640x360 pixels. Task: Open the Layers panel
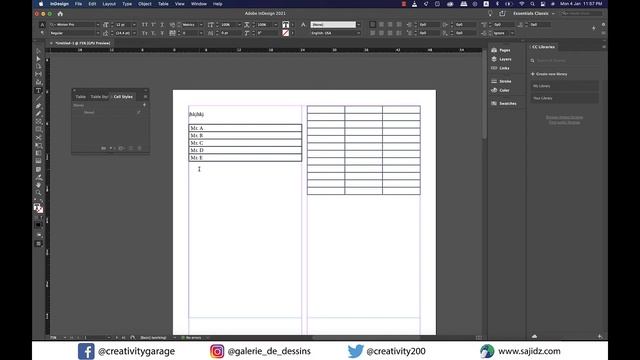point(501,59)
